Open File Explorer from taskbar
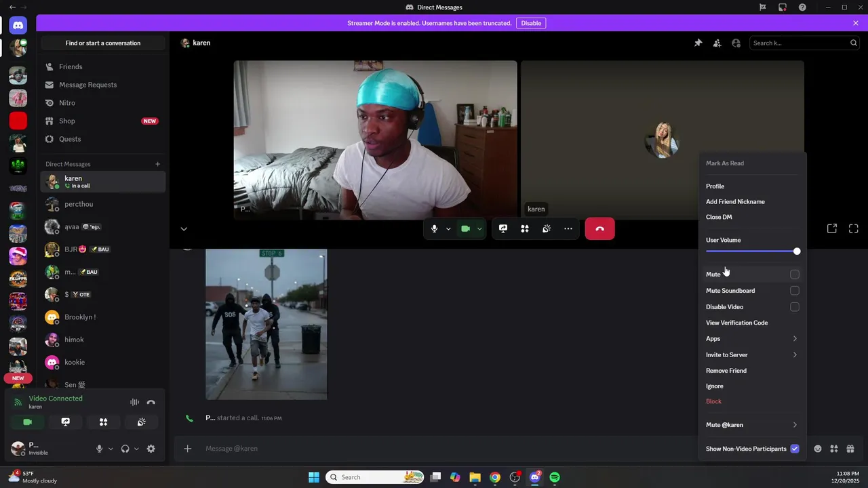This screenshot has width=868, height=488. click(x=475, y=477)
